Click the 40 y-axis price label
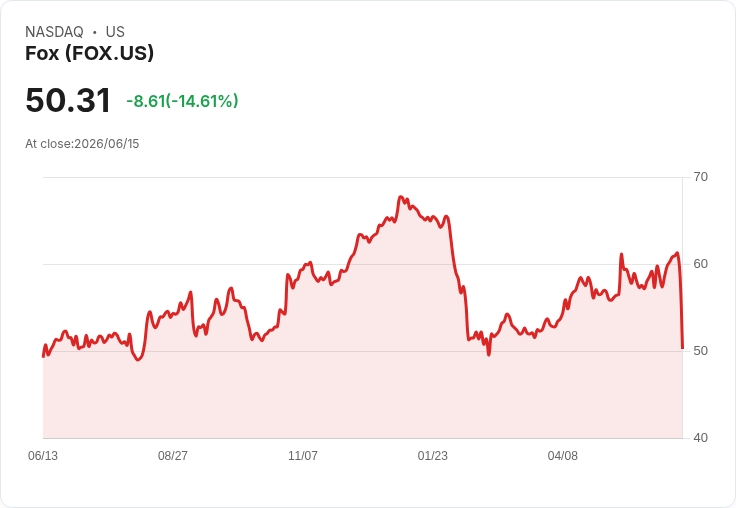Image resolution: width=736 pixels, height=508 pixels. tap(700, 438)
